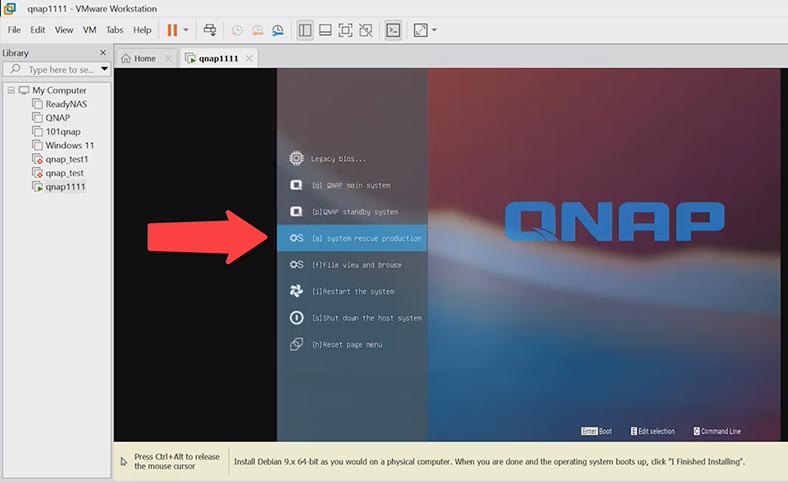Open the Edit menu

point(38,30)
